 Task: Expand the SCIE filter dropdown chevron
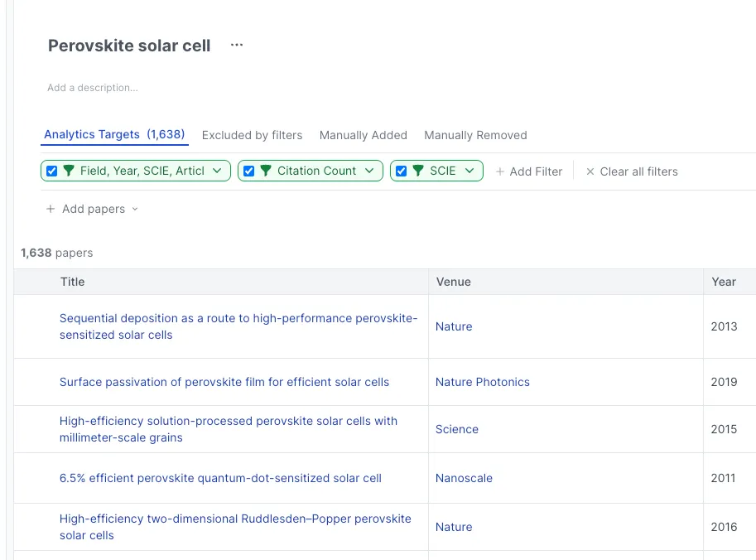[x=469, y=171]
